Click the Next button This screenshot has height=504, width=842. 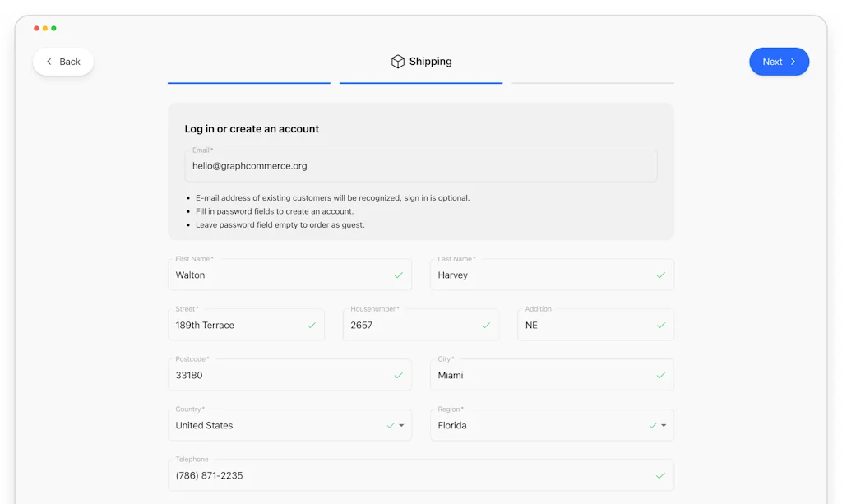point(779,61)
